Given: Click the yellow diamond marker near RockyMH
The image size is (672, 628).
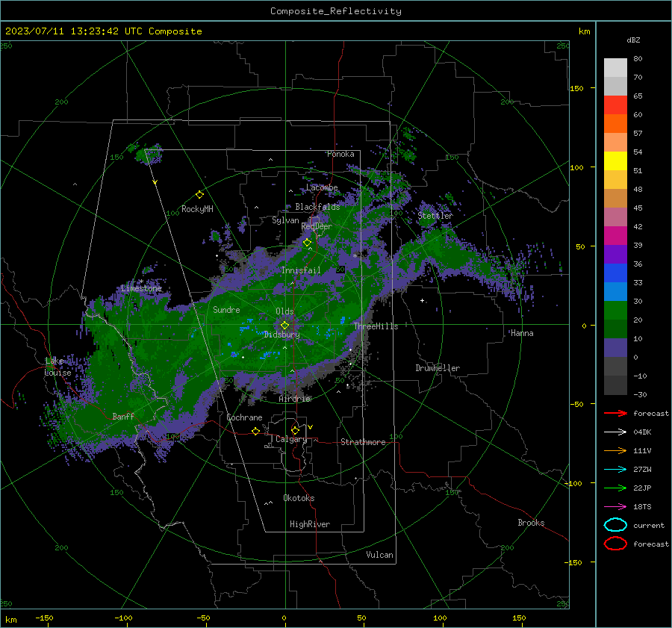Looking at the screenshot, I should 199,195.
